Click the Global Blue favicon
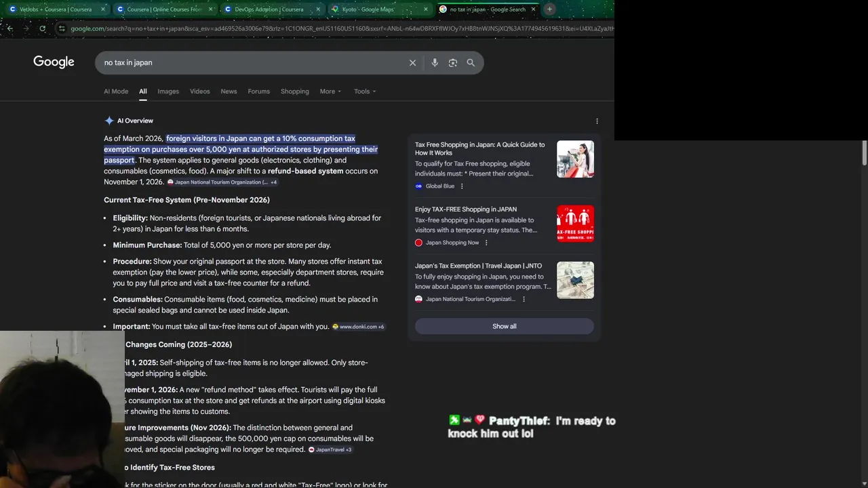This screenshot has width=868, height=488. point(418,186)
